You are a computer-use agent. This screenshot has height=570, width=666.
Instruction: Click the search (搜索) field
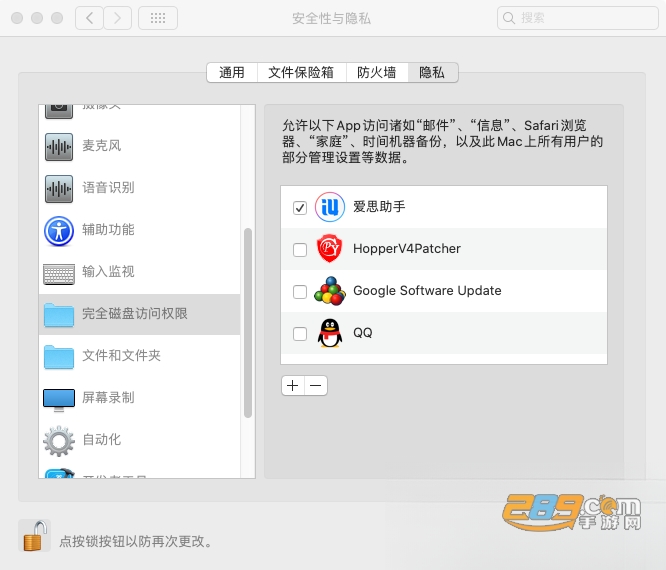(x=578, y=18)
